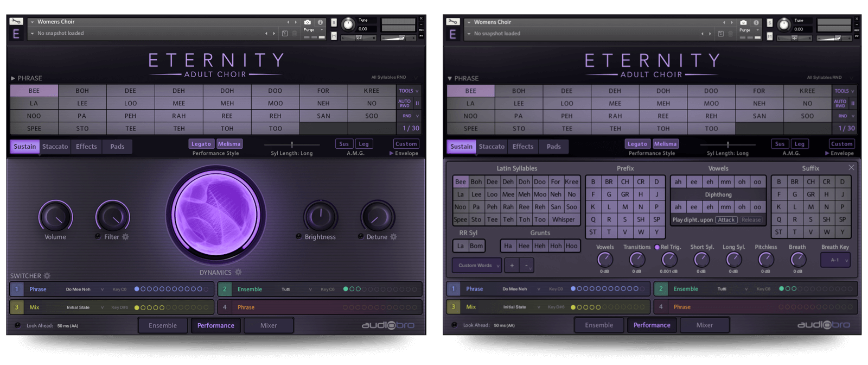Click the Whisper syllable button
The width and height of the screenshot is (868, 365).
click(x=563, y=220)
